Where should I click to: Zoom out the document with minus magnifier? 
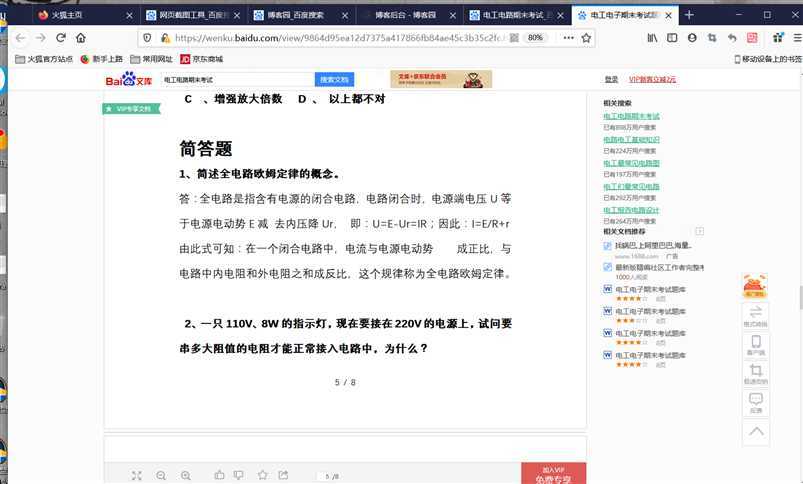tap(161, 475)
